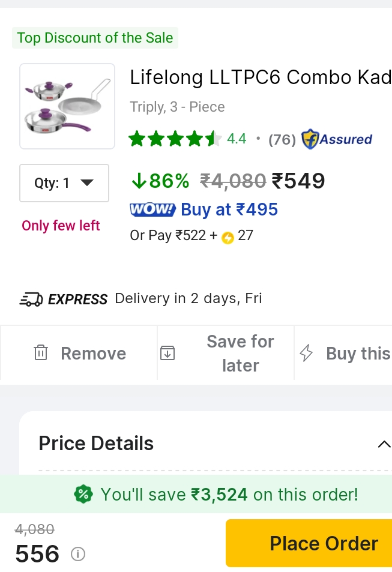
Task: Click the Remove button text
Action: tap(93, 354)
